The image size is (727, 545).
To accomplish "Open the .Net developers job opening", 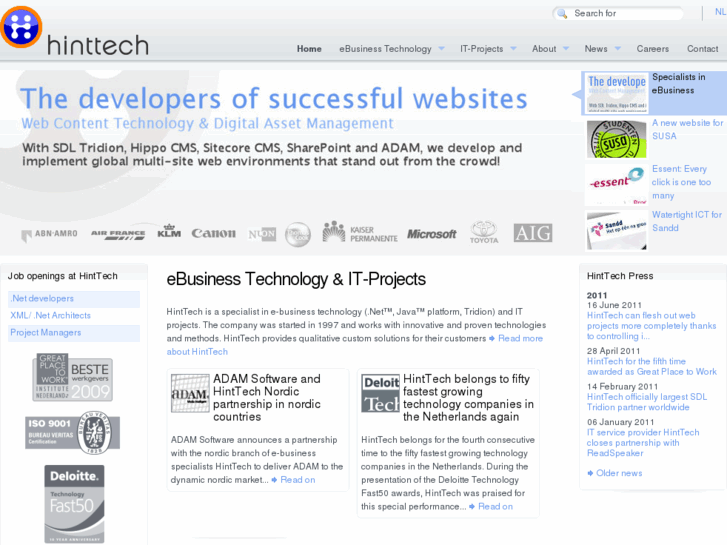I will (x=74, y=299).
